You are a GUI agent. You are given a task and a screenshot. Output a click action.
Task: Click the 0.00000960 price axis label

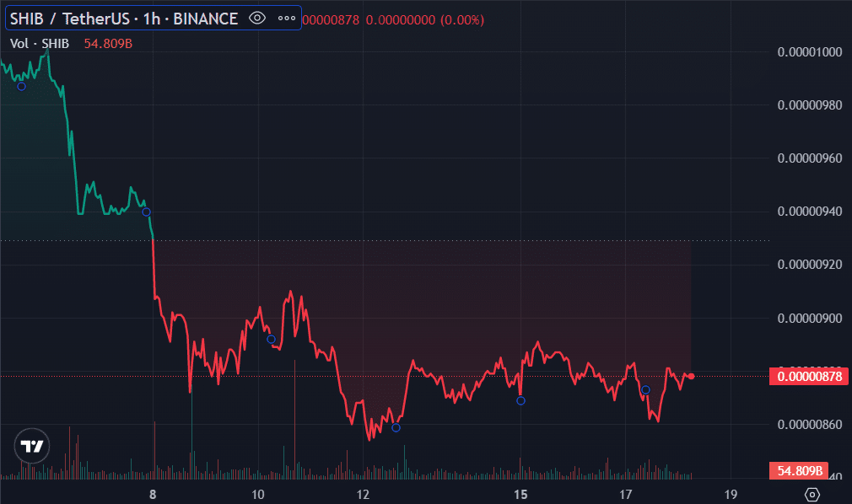pos(810,158)
